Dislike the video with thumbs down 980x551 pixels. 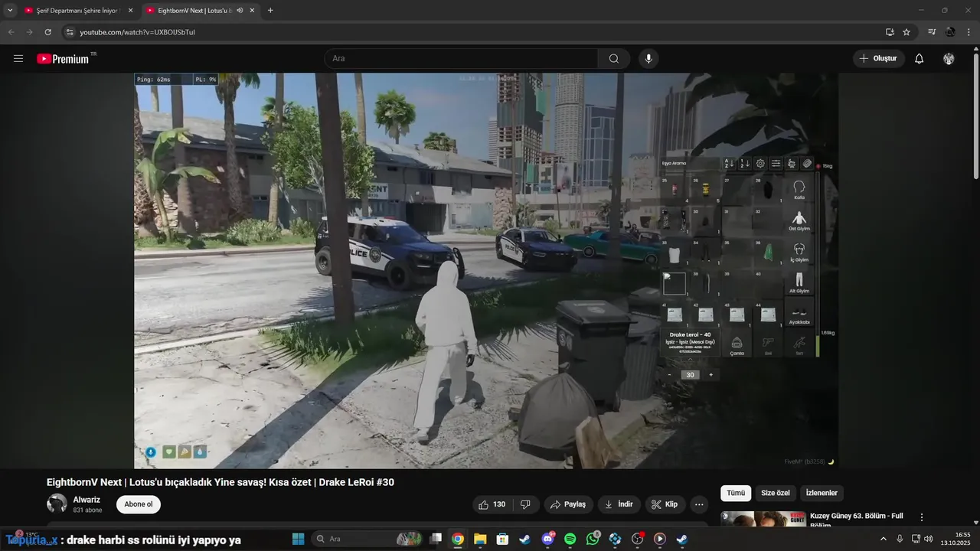coord(525,504)
